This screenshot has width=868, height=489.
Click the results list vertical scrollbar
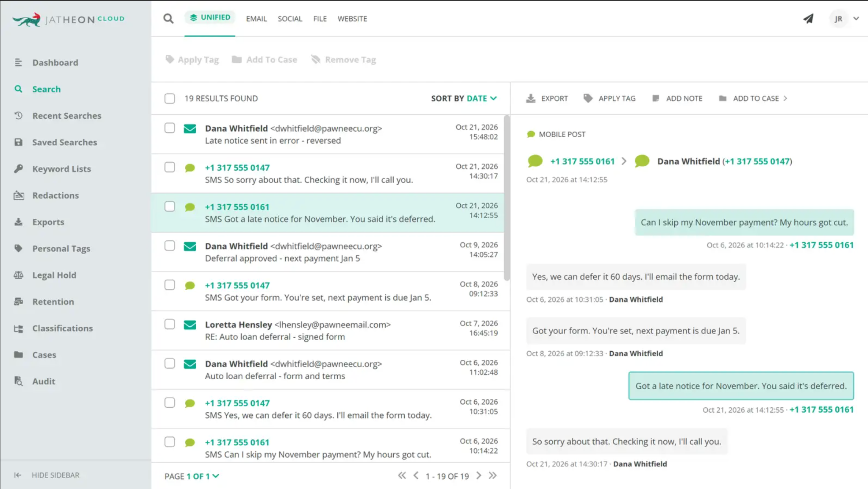506,198
